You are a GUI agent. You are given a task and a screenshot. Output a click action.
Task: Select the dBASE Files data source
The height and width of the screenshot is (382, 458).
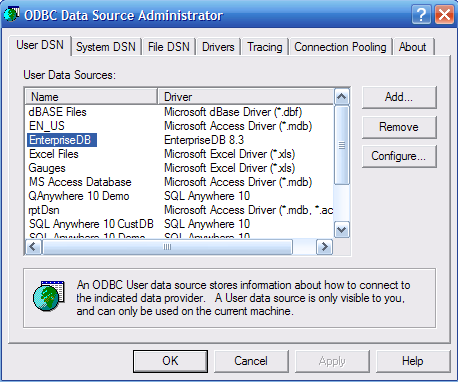click(57, 112)
